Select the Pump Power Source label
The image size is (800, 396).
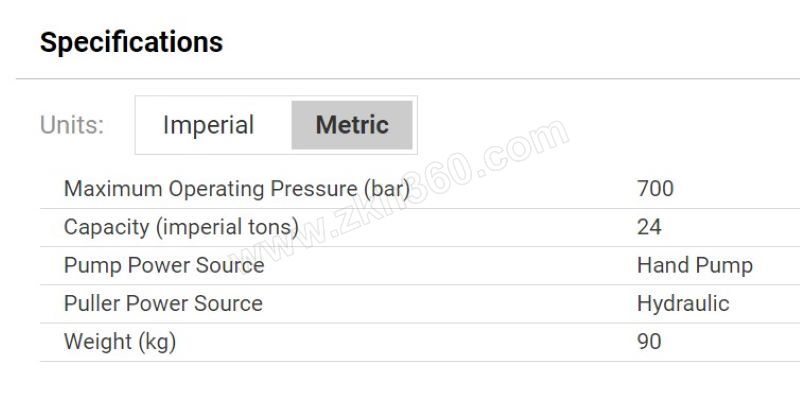164,265
